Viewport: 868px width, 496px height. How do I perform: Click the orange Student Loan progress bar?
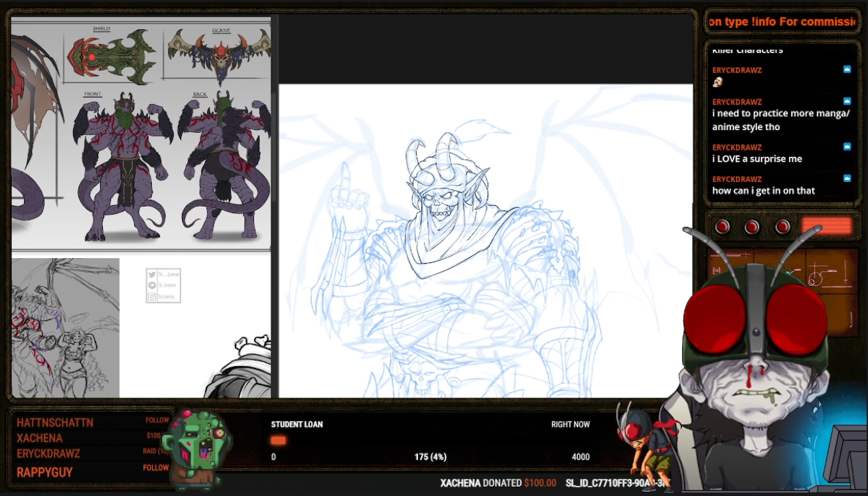tap(278, 440)
